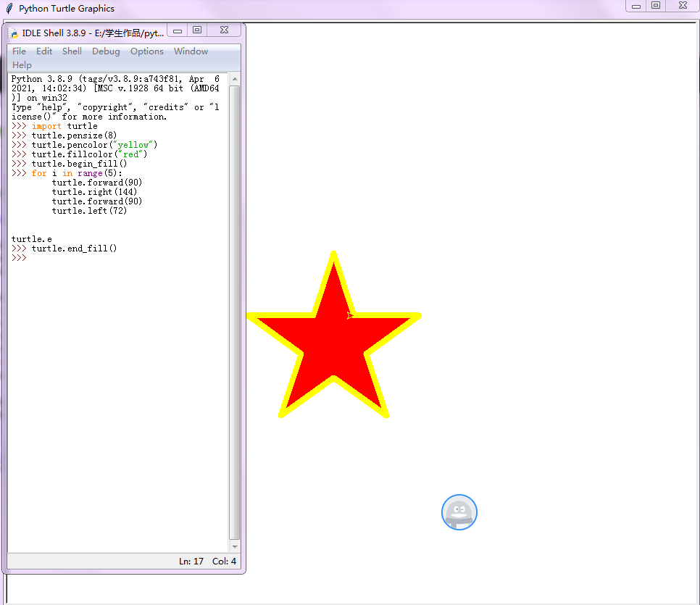
Task: Click the turtle cursor arrow on the star
Action: click(350, 315)
